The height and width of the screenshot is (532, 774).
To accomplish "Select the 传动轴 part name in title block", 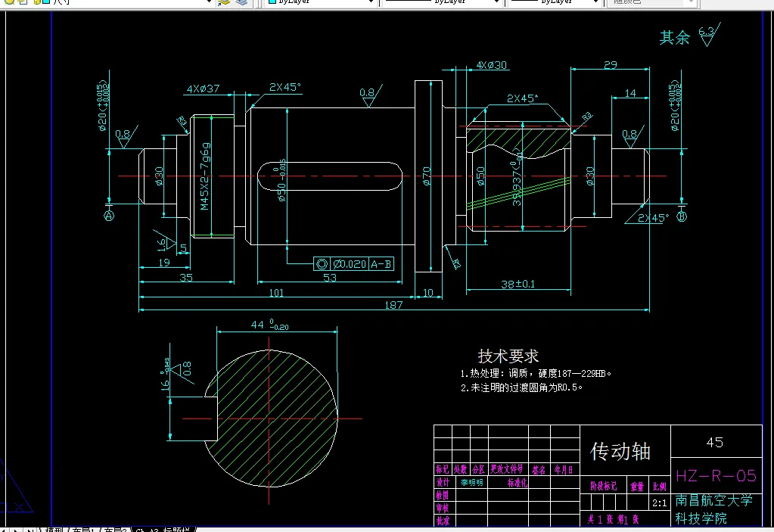I will tap(620, 452).
